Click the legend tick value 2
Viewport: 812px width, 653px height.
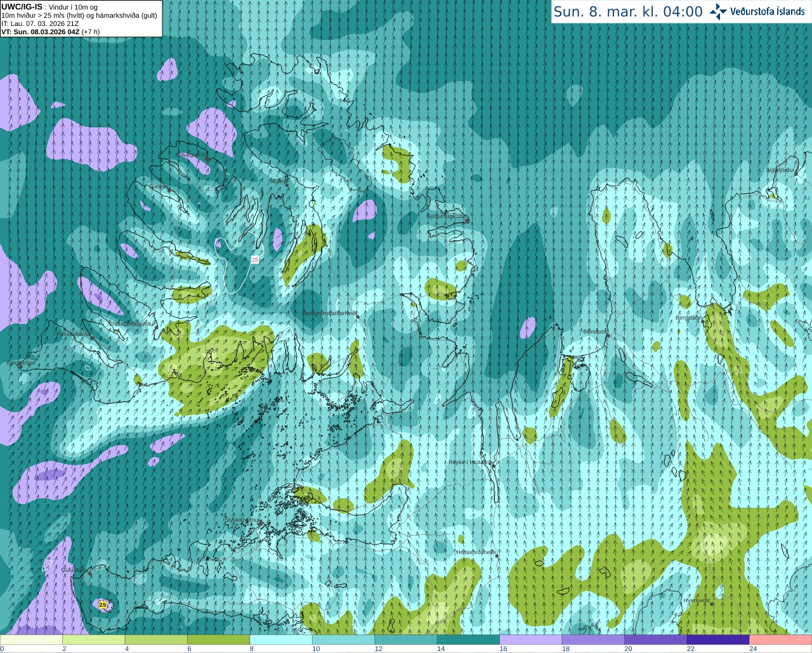click(65, 649)
